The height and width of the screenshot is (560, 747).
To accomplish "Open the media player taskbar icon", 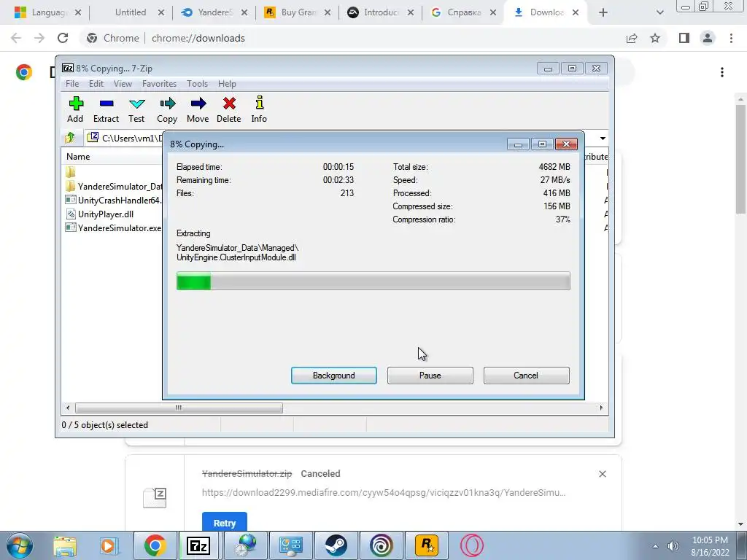I will coord(109,545).
